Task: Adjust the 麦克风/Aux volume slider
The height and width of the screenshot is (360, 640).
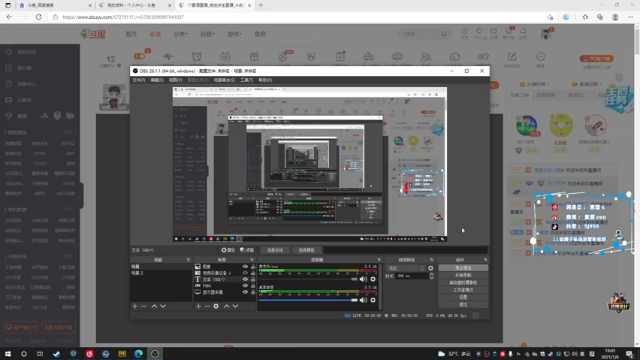Action: (x=308, y=279)
